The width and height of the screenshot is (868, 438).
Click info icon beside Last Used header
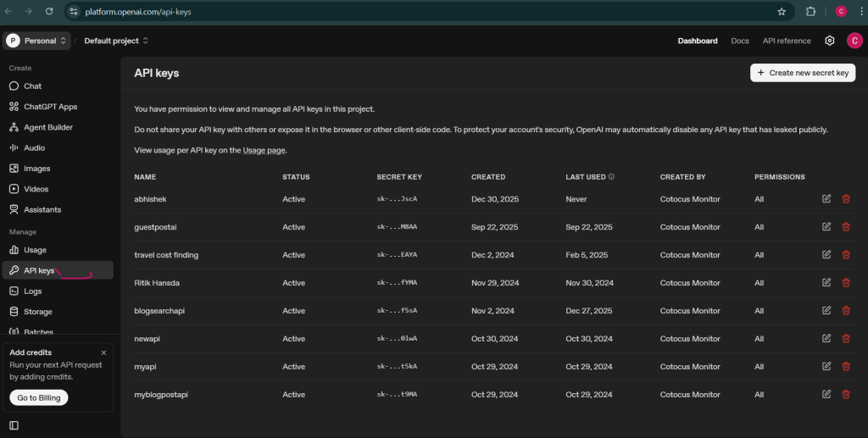click(x=611, y=177)
